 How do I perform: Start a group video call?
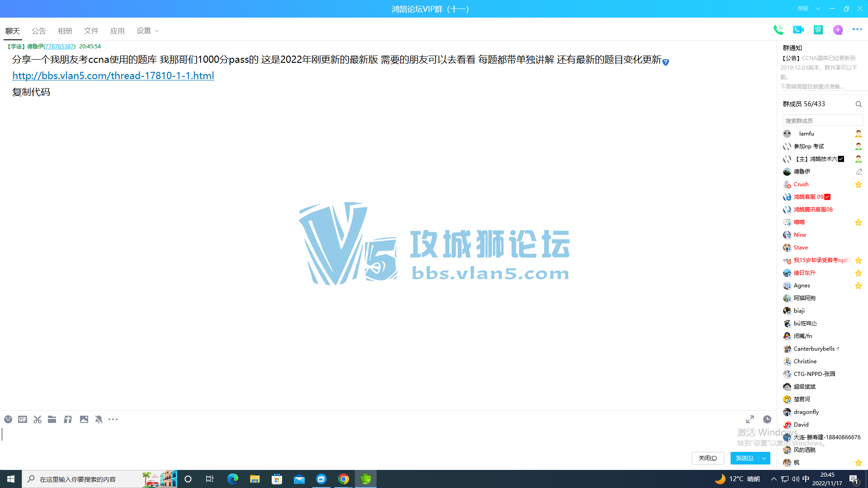798,30
